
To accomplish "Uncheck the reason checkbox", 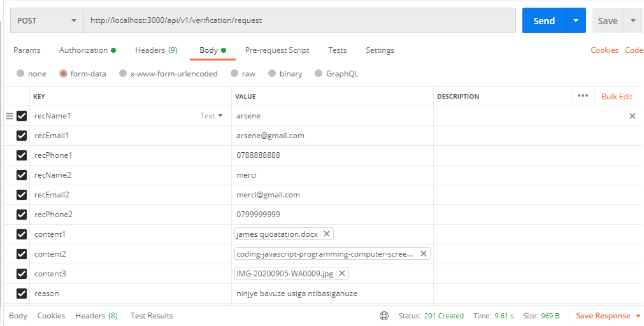I will click(22, 294).
